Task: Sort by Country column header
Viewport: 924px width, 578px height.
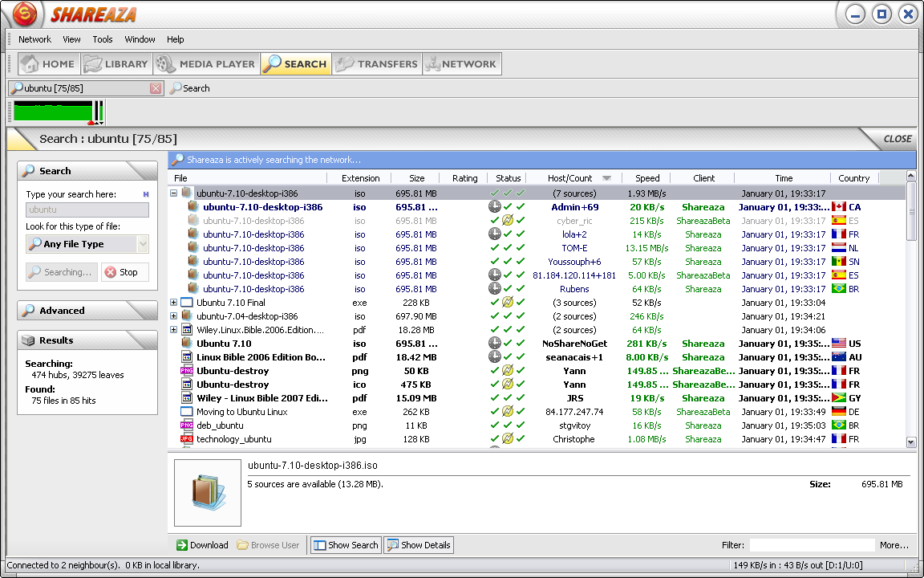Action: (x=854, y=178)
